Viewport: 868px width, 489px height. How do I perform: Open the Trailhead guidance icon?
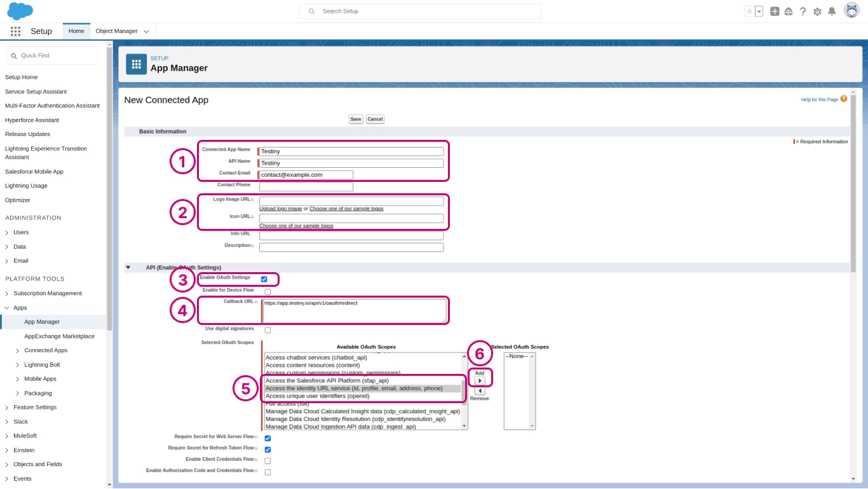[789, 11]
